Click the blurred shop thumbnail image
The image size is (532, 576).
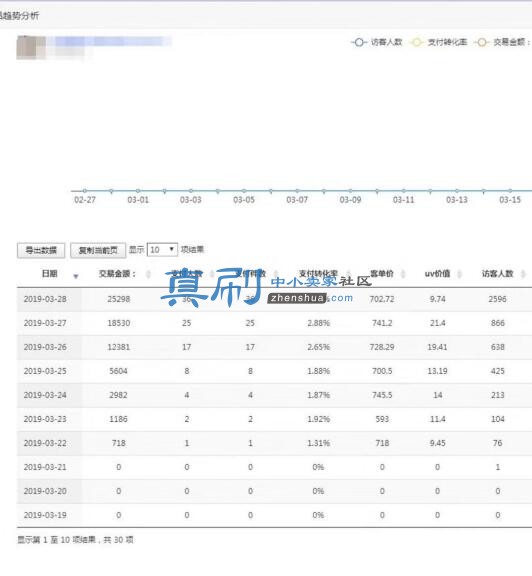coord(31,47)
